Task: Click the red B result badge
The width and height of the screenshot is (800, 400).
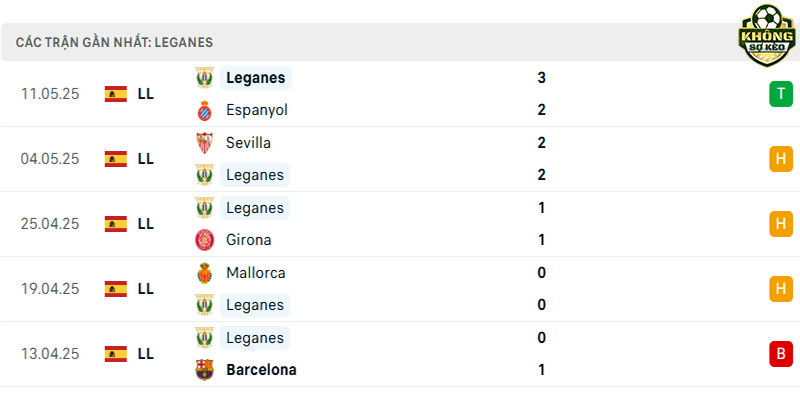Action: click(781, 354)
